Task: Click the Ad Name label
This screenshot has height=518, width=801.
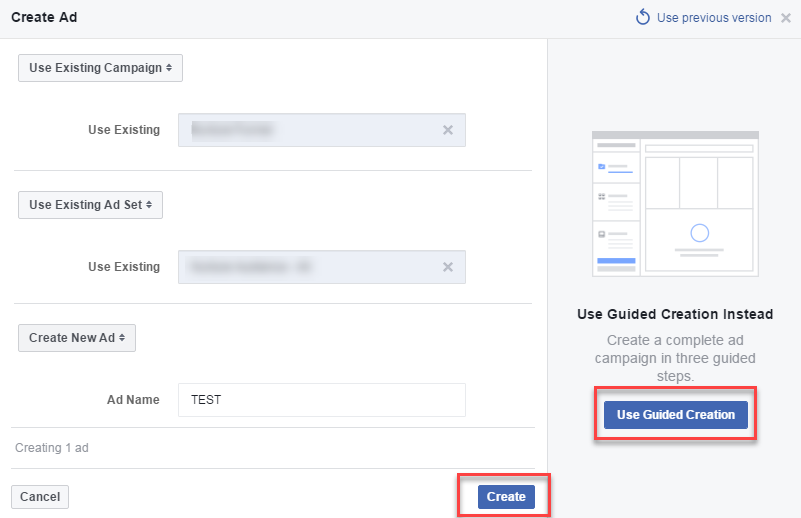Action: (133, 400)
